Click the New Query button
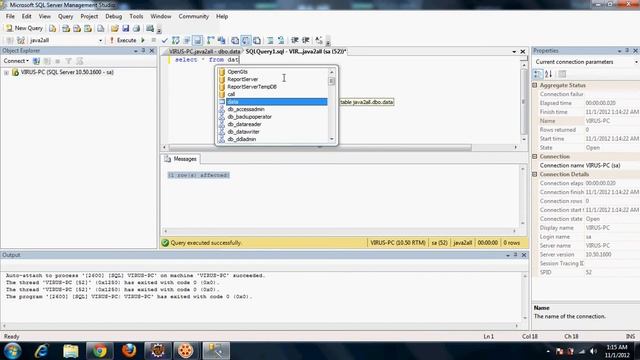This screenshot has height=360, width=640. click(24, 28)
